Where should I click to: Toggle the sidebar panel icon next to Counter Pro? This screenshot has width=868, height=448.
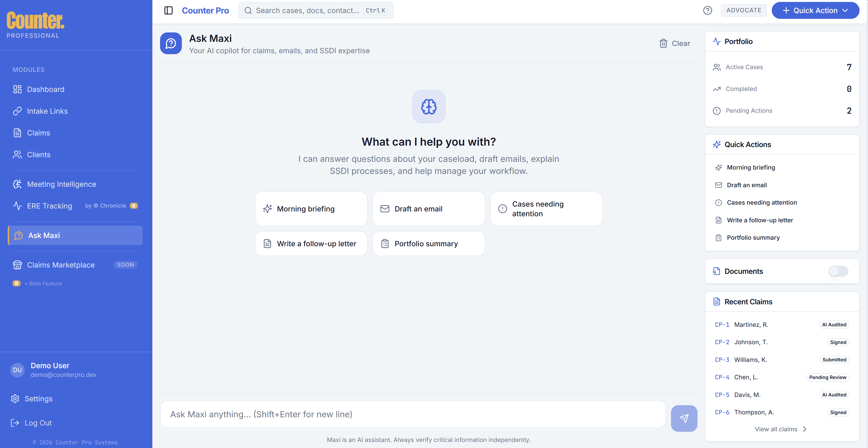coord(168,10)
